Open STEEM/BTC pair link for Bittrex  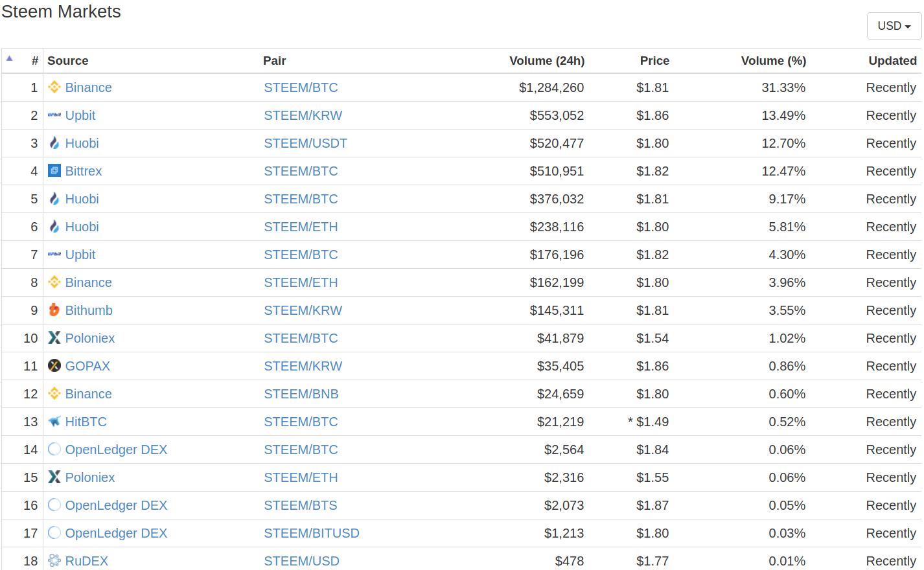pos(301,171)
